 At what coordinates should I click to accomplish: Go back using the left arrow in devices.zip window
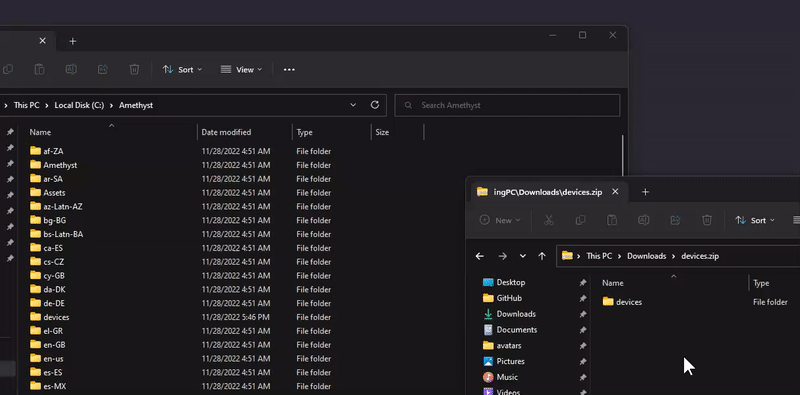click(x=480, y=256)
